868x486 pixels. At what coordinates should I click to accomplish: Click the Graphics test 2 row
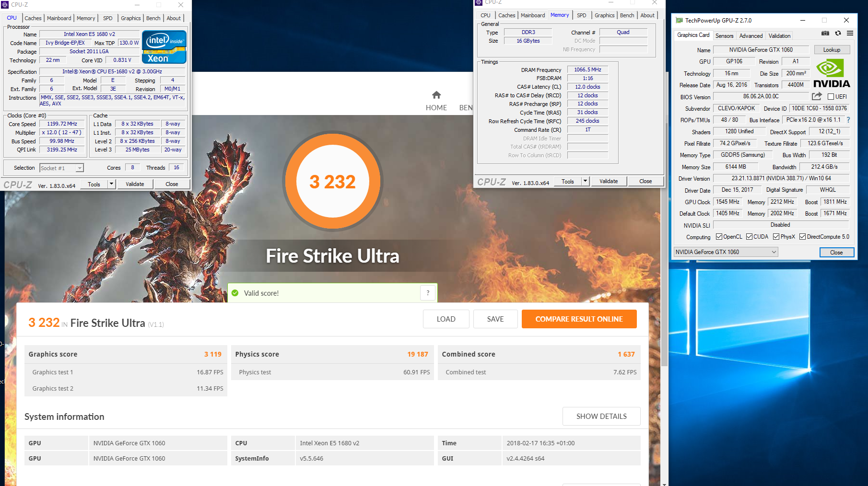(x=126, y=389)
